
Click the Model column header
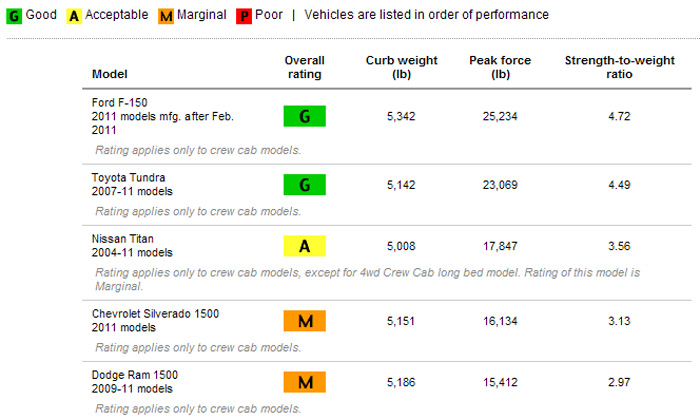(109, 74)
